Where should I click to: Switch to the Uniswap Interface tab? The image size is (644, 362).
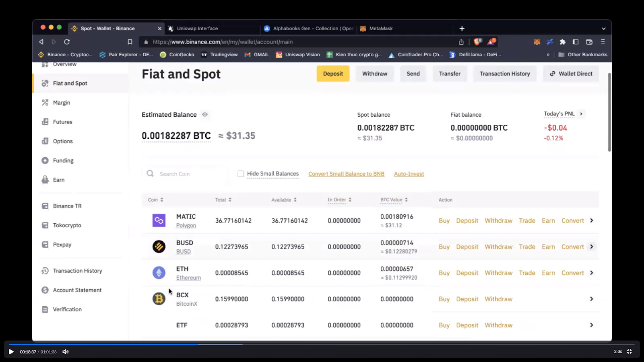click(213, 29)
